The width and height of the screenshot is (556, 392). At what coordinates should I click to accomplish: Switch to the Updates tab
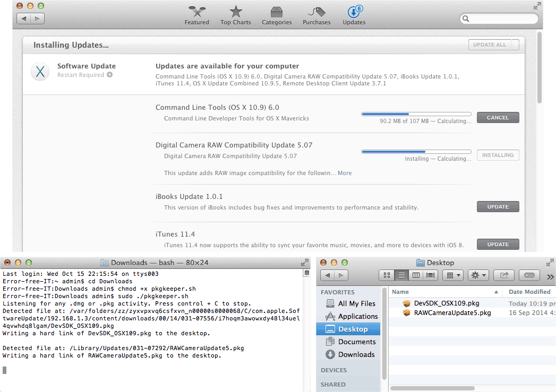click(x=354, y=15)
